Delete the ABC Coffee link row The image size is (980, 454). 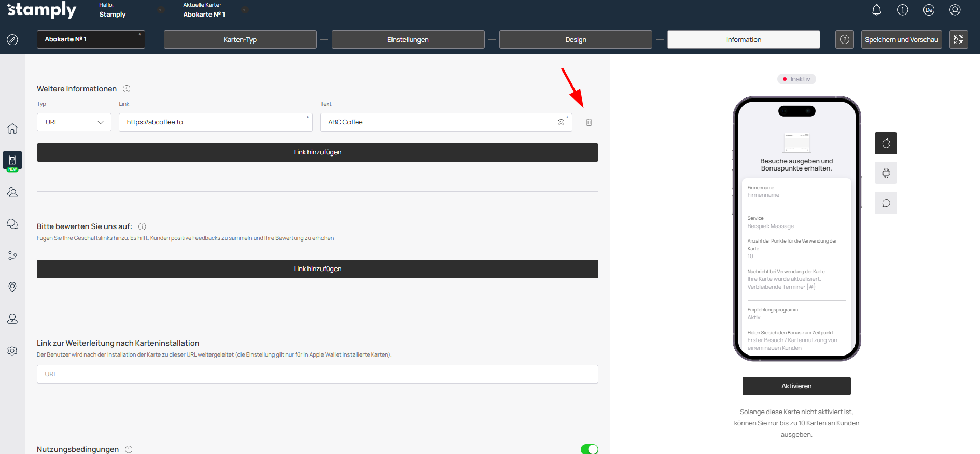click(589, 122)
